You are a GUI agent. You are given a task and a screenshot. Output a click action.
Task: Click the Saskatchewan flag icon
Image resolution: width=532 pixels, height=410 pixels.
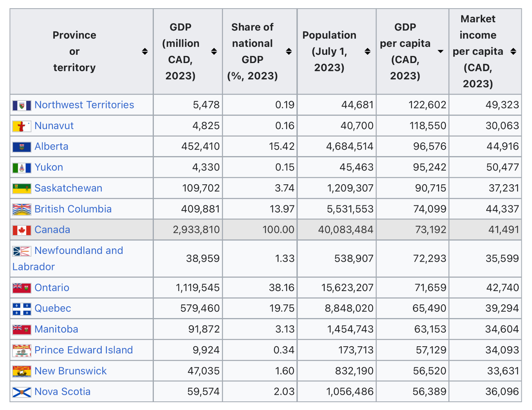(22, 189)
